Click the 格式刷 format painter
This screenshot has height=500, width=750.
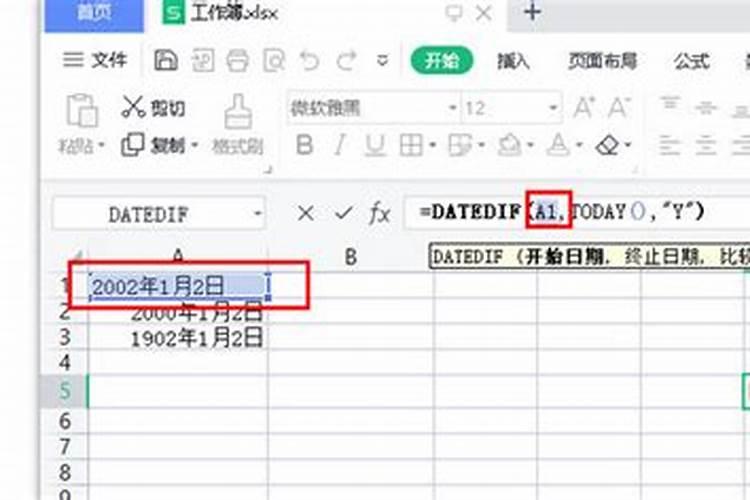pyautogui.click(x=238, y=124)
